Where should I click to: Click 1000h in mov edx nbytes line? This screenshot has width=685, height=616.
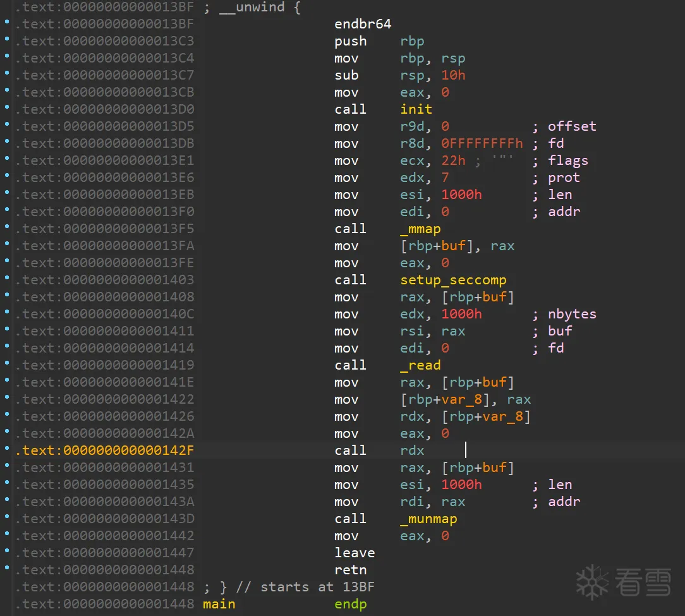(461, 314)
